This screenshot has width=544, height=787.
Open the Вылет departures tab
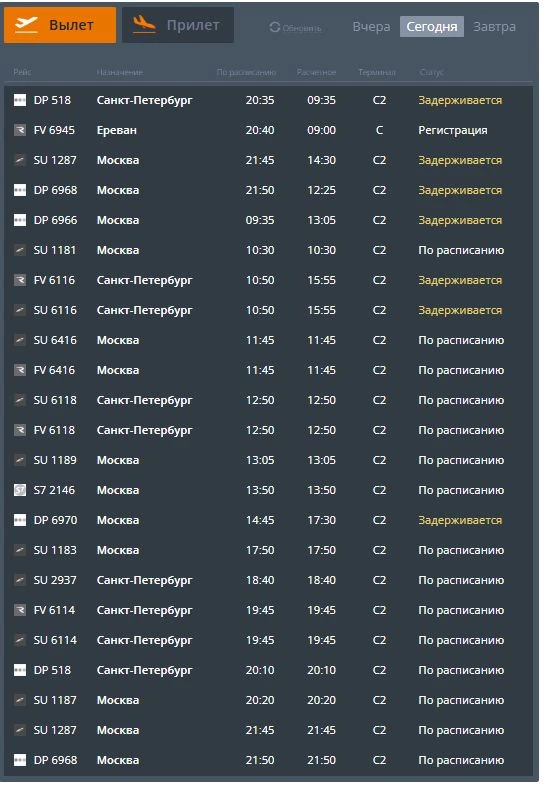tap(60, 25)
